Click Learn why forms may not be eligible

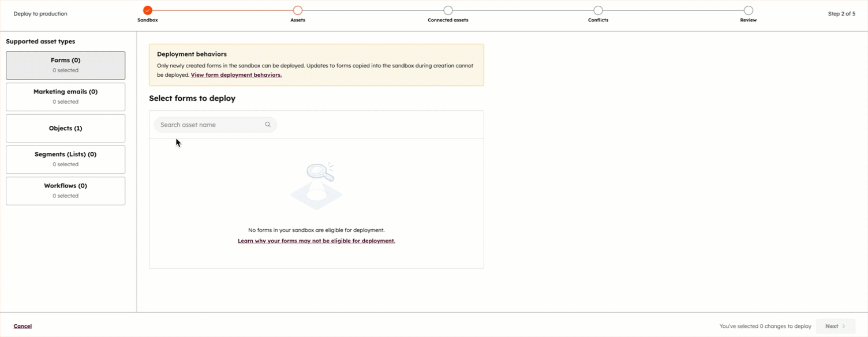point(316,241)
